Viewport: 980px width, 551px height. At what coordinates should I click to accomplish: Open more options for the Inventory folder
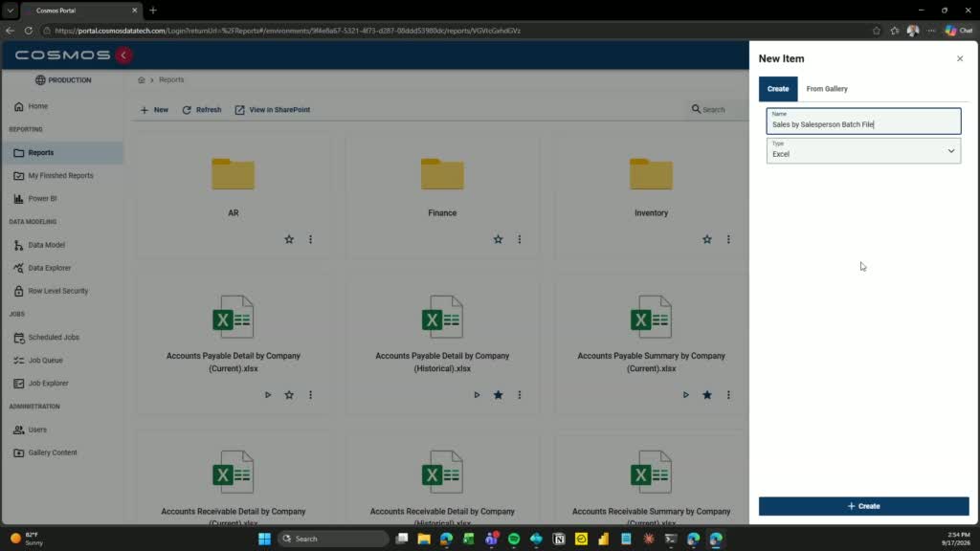point(728,239)
